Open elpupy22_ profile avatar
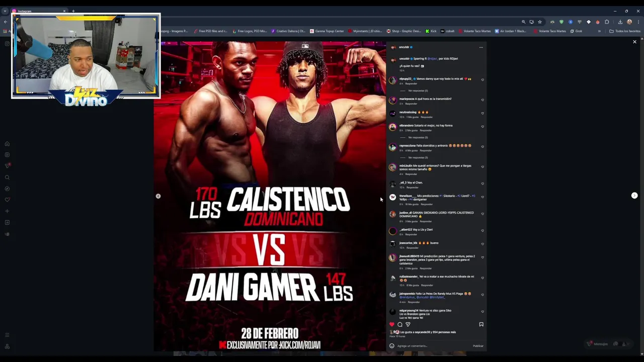 pyautogui.click(x=392, y=80)
